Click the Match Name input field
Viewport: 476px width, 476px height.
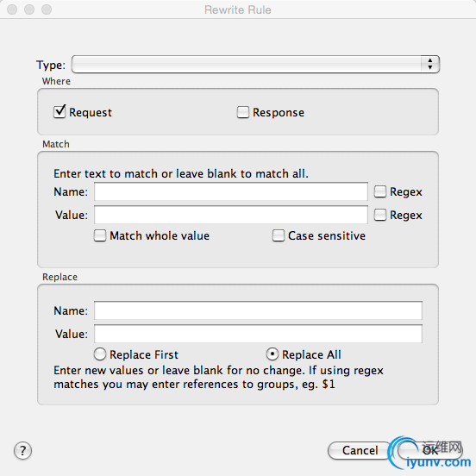point(231,191)
